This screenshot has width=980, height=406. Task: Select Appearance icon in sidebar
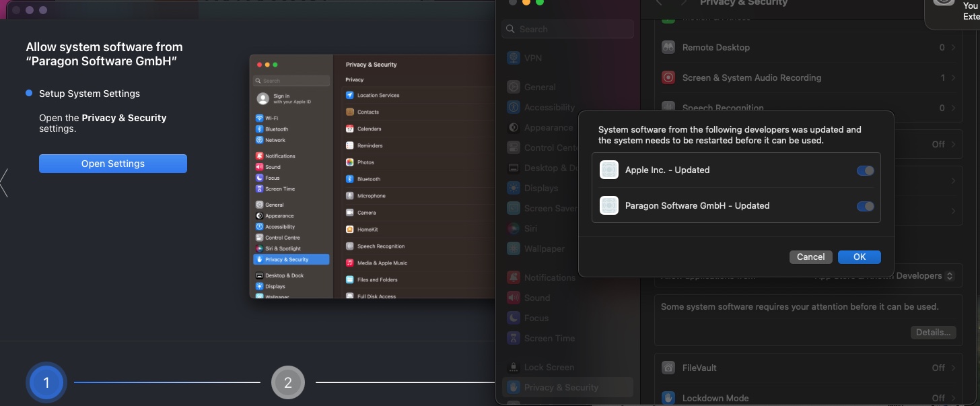514,127
